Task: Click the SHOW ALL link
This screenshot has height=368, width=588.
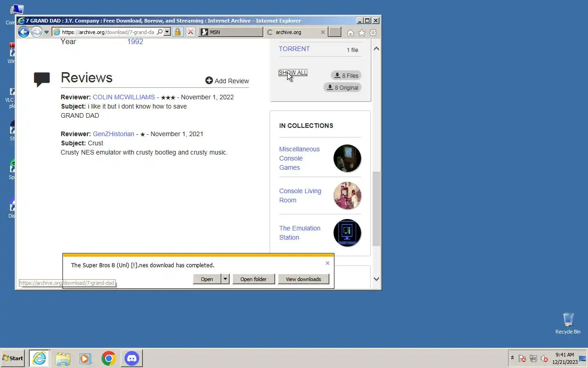Action: (293, 73)
